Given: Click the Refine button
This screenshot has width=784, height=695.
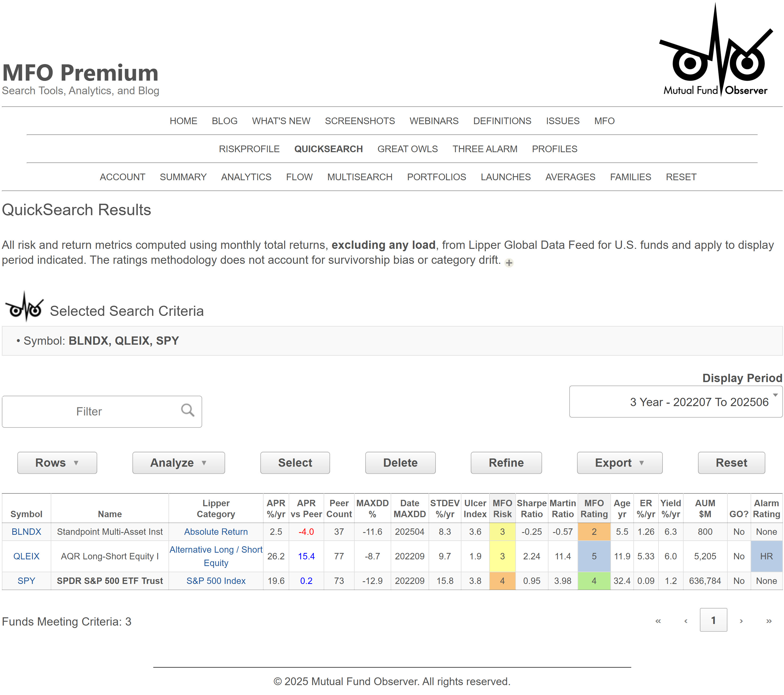Looking at the screenshot, I should tap(506, 462).
